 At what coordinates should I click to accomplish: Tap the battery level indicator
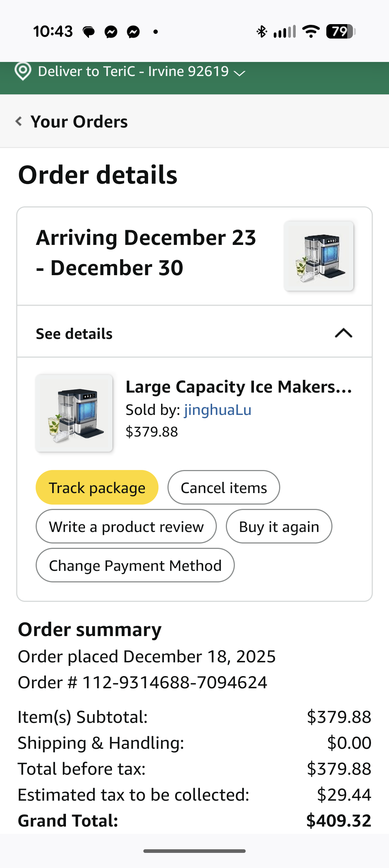pos(340,32)
